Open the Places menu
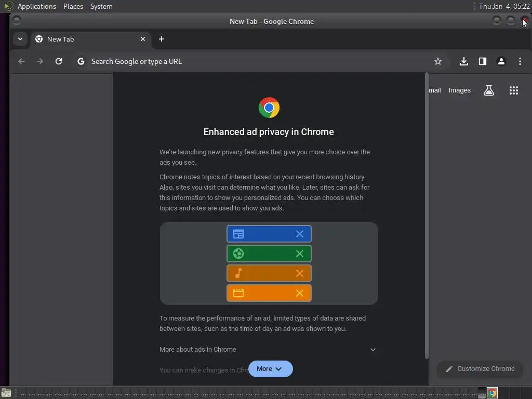 73,6
